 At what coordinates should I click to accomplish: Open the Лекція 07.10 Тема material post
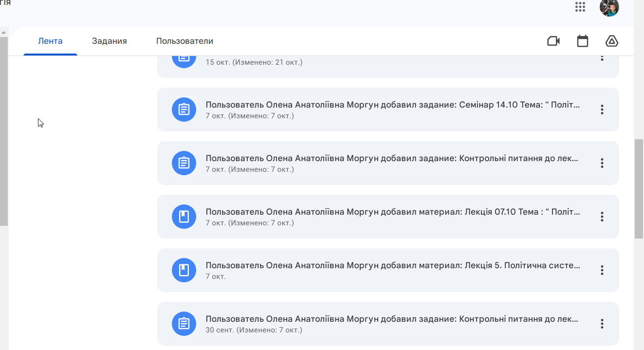click(x=388, y=217)
